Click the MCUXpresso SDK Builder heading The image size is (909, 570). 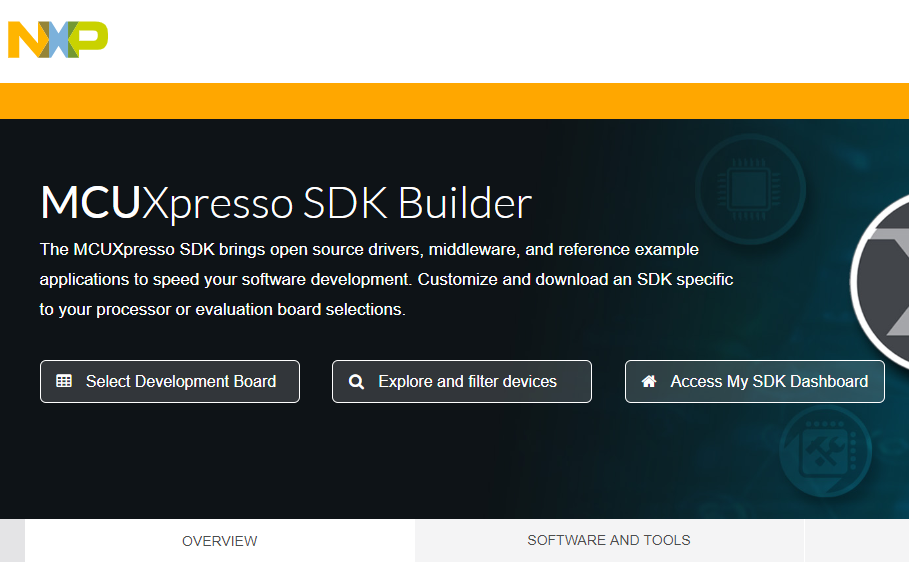[x=286, y=203]
